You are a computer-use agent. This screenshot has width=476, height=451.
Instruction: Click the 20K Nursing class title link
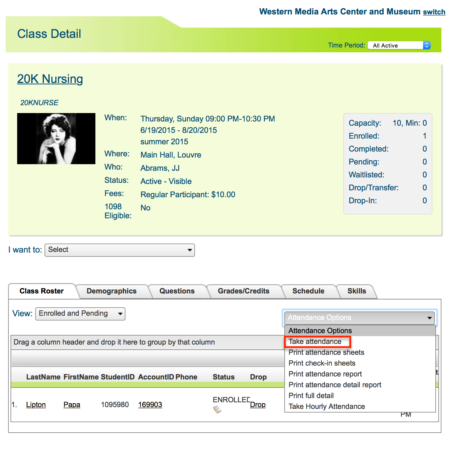(x=50, y=79)
